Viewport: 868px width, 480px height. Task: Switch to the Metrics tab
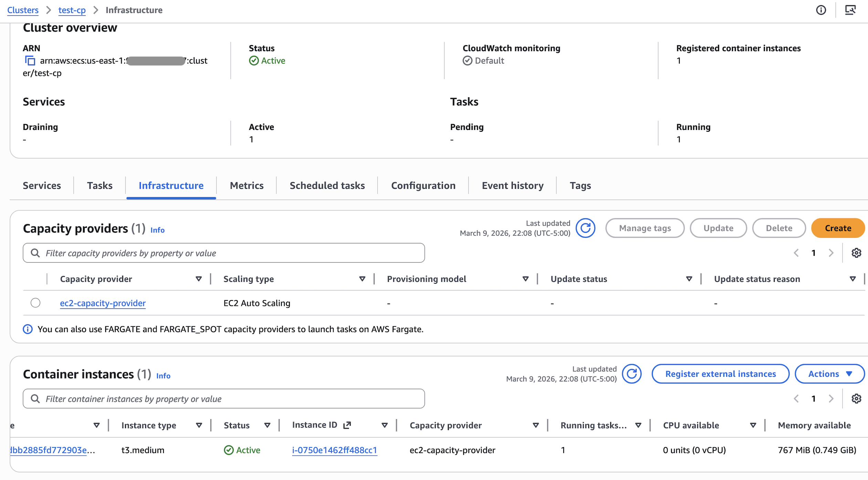[246, 186]
